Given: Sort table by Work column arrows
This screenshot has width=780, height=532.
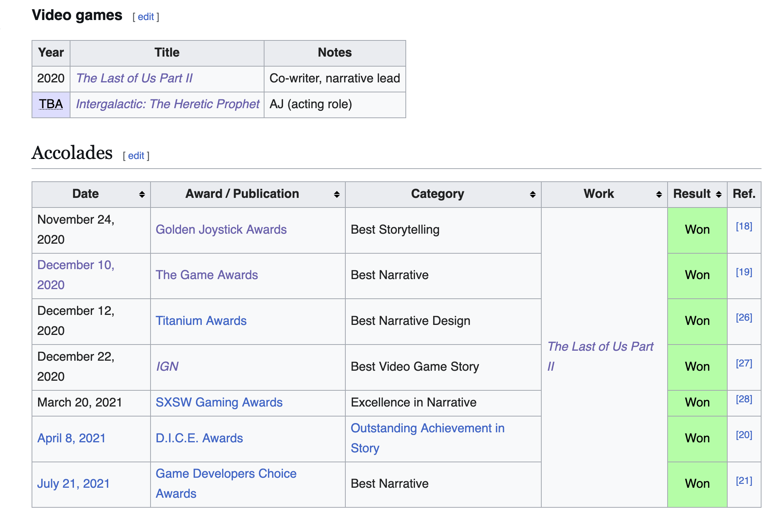Looking at the screenshot, I should (x=659, y=194).
